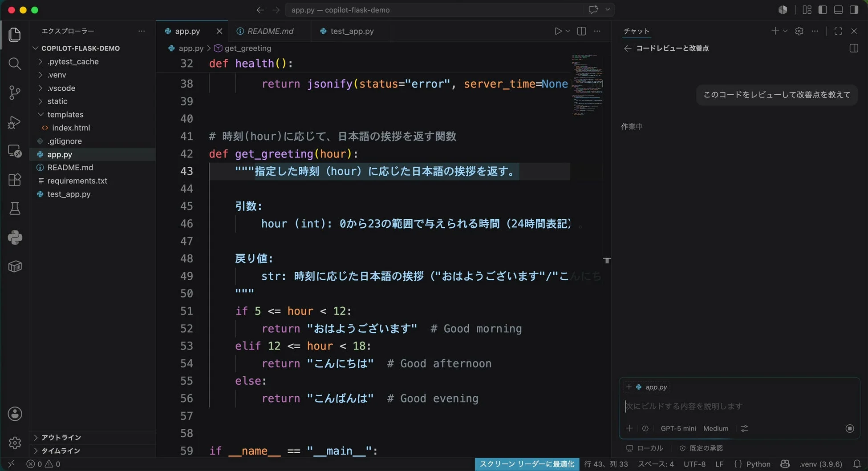Select .venv (3.9.6) interpreter
868x471 pixels.
(x=821, y=464)
